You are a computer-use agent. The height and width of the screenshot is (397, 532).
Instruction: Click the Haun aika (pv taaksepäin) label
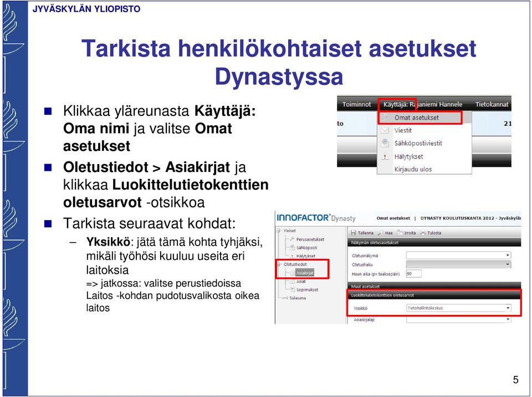click(x=376, y=274)
